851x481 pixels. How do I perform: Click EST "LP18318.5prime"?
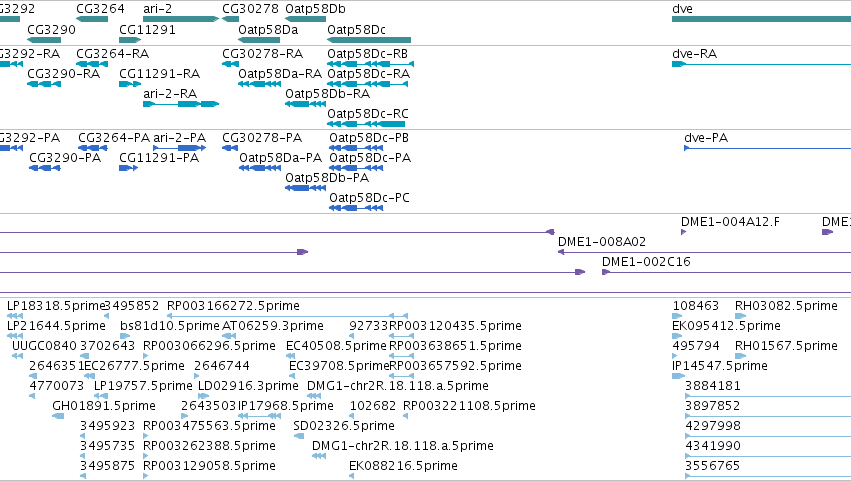point(56,306)
